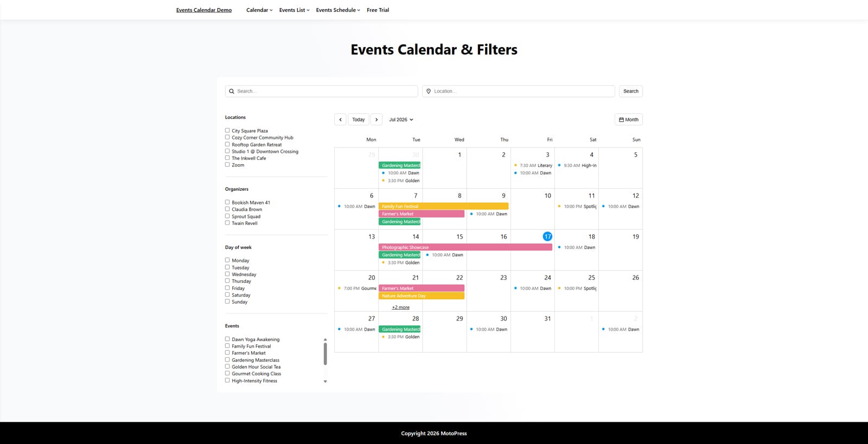Image resolution: width=868 pixels, height=444 pixels.
Task: Open the Jul 2026 month dropdown
Action: click(401, 119)
